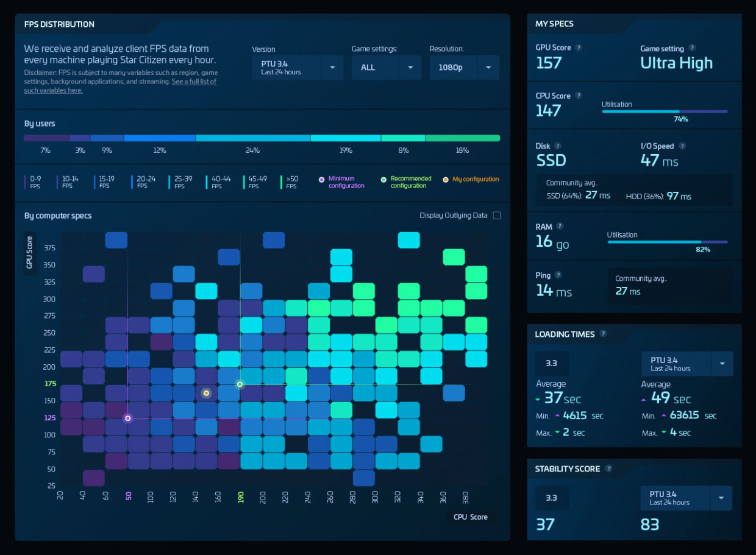The width and height of the screenshot is (756, 555).
Task: Click the Ping help icon
Action: tap(558, 275)
